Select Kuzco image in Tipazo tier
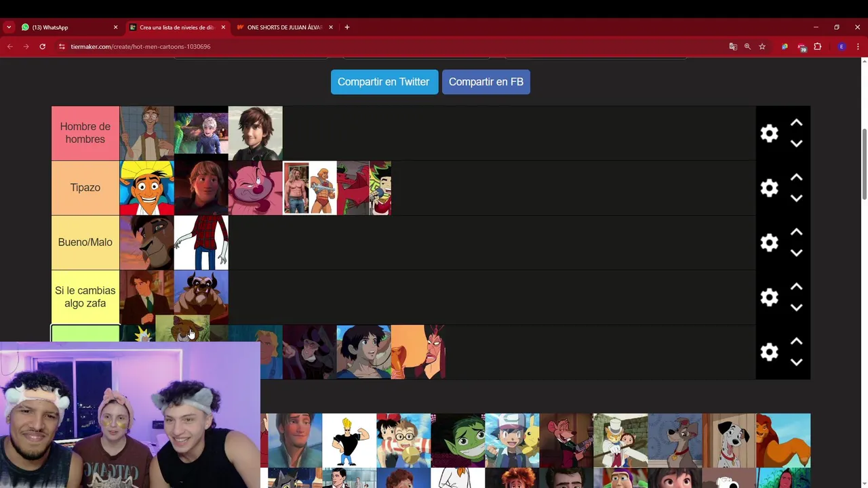This screenshot has height=488, width=868. (x=147, y=188)
